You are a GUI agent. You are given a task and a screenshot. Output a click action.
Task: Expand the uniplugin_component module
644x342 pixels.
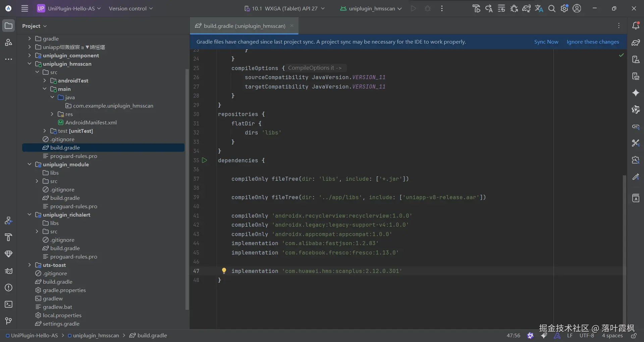click(x=30, y=55)
